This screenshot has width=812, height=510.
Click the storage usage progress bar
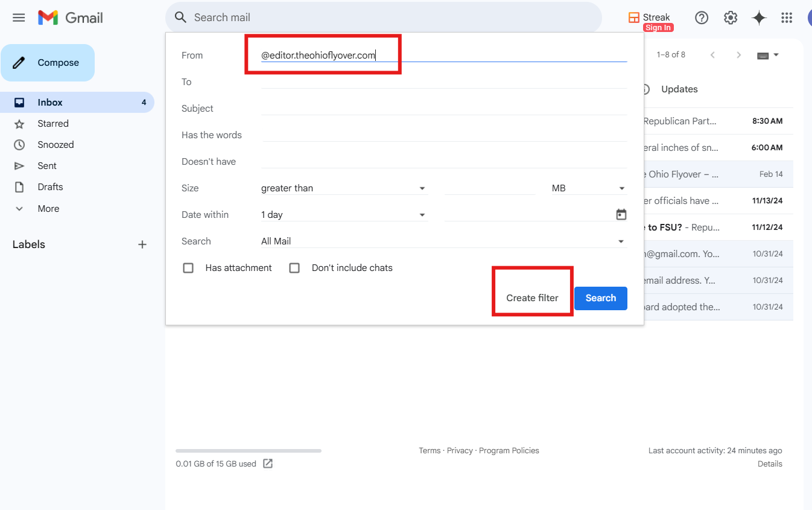click(x=249, y=451)
